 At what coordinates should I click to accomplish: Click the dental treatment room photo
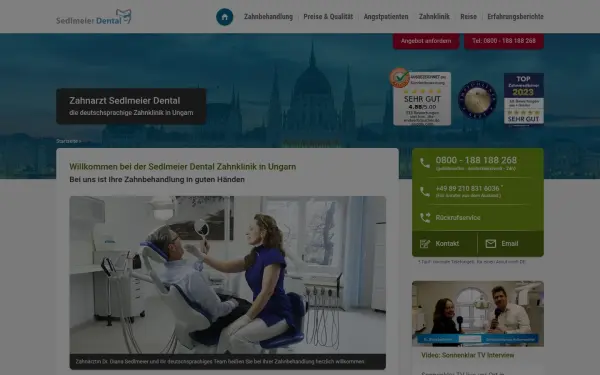[228, 275]
